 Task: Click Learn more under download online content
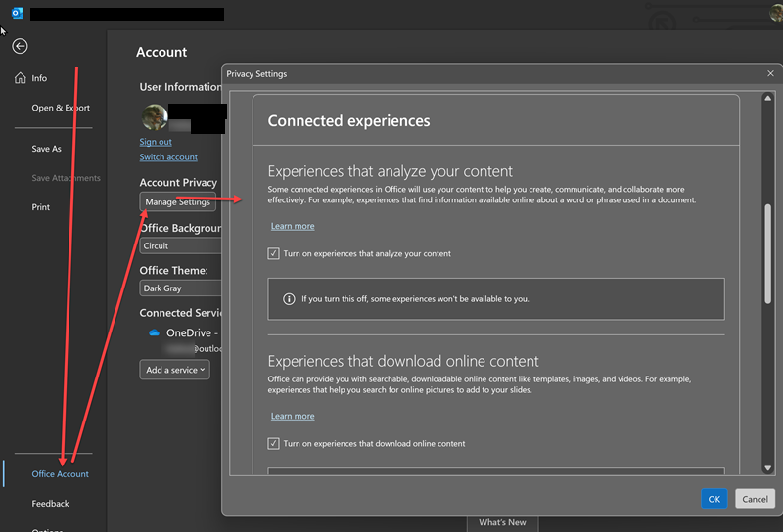[293, 416]
